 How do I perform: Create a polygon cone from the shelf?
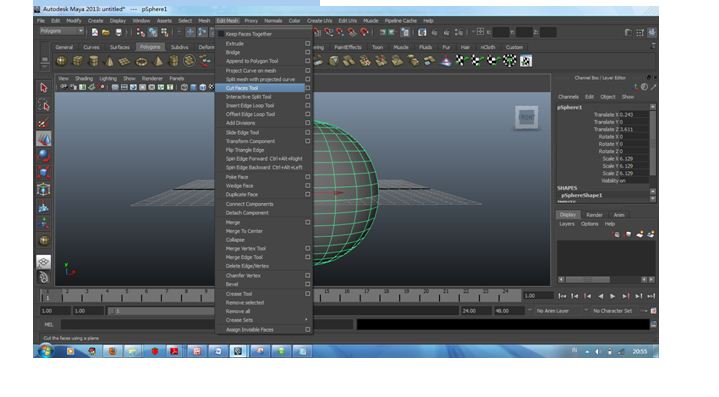click(110, 61)
